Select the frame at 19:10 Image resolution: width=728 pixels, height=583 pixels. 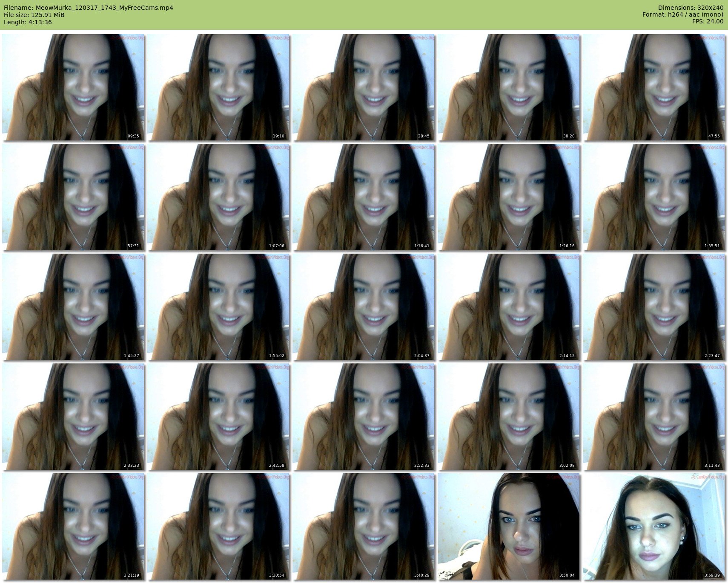218,87
